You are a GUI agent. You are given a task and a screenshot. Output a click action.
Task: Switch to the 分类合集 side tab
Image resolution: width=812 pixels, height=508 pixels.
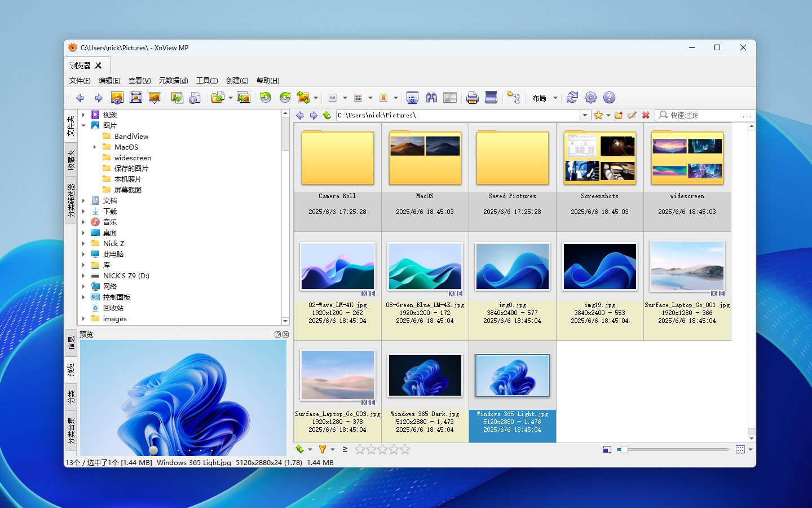tap(71, 430)
